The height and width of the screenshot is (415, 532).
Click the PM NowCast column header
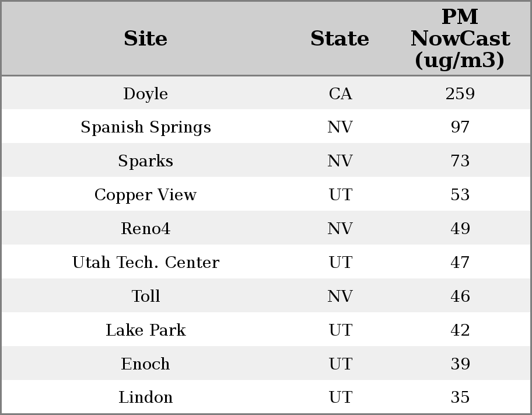click(x=460, y=39)
